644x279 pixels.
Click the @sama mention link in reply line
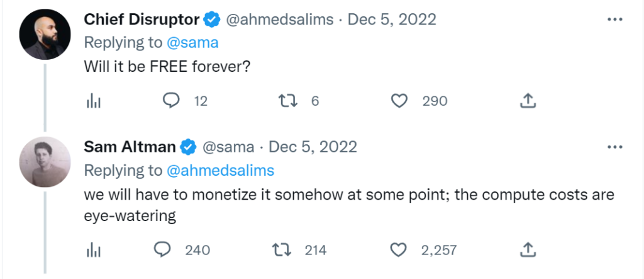192,43
